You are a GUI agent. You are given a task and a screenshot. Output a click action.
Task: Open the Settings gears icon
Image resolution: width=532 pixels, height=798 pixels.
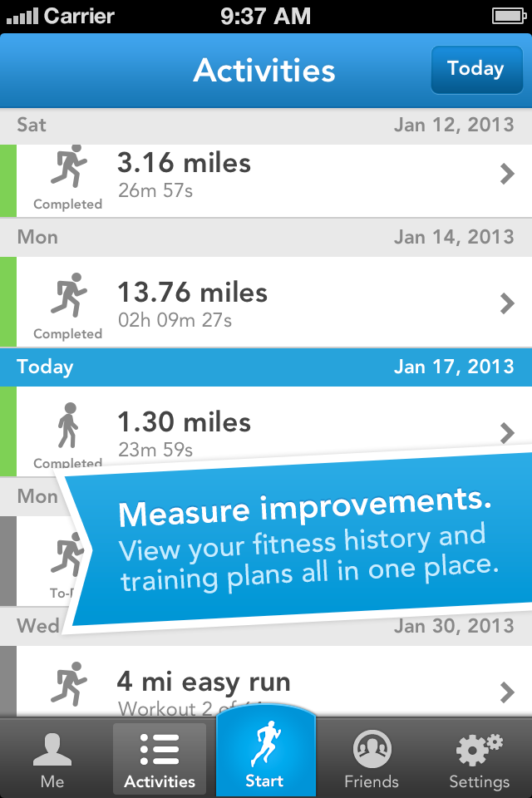[x=479, y=749]
